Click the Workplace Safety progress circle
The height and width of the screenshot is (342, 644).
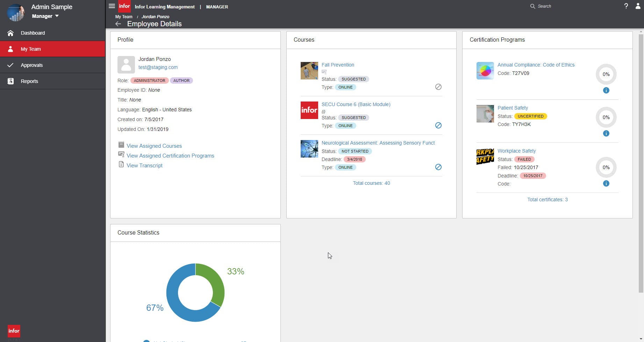606,167
